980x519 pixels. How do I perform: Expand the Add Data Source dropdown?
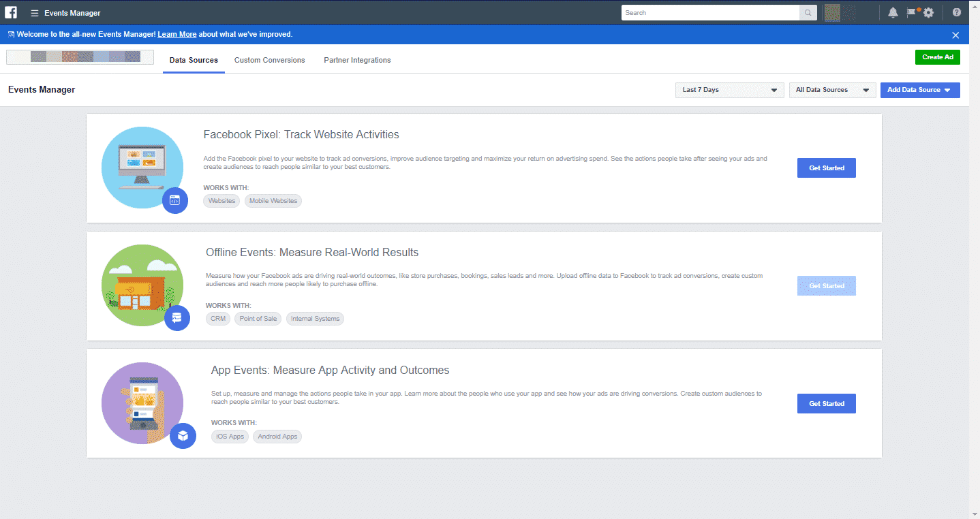(x=920, y=90)
